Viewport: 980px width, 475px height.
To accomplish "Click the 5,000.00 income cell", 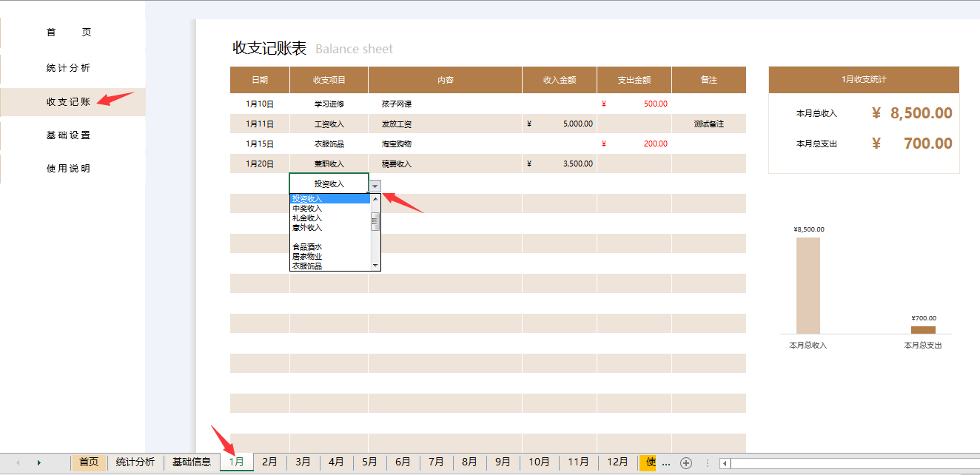I will (x=560, y=124).
